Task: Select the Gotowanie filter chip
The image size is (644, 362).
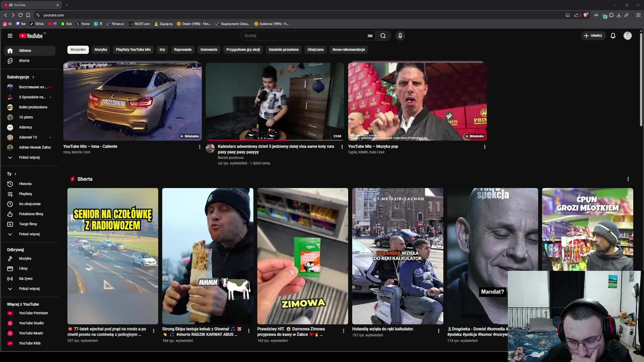Action: click(x=209, y=49)
